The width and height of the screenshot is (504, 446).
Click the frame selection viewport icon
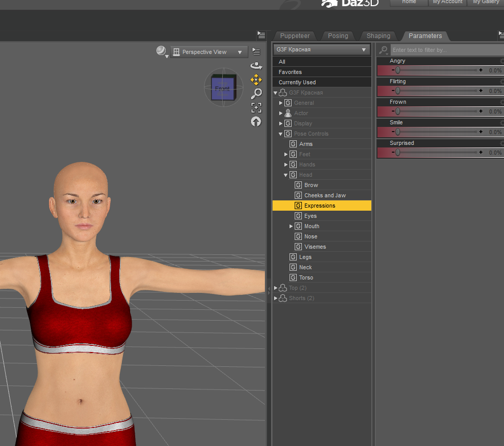click(256, 107)
